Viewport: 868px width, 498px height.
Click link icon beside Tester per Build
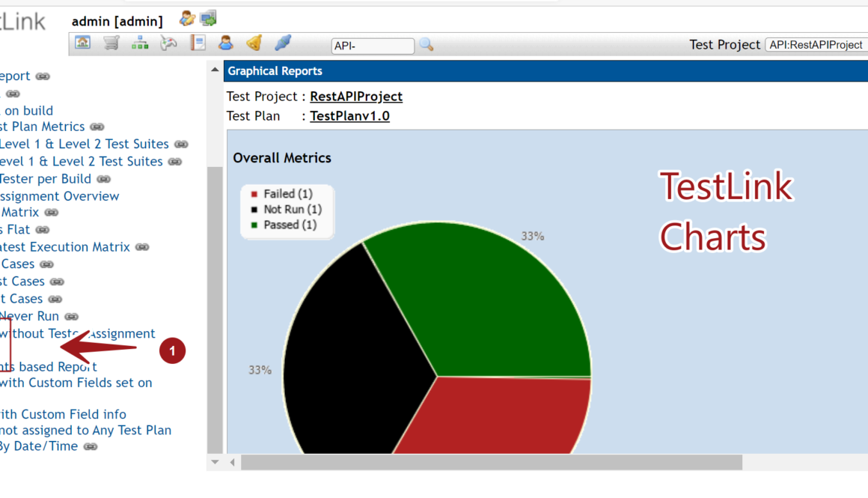(104, 179)
